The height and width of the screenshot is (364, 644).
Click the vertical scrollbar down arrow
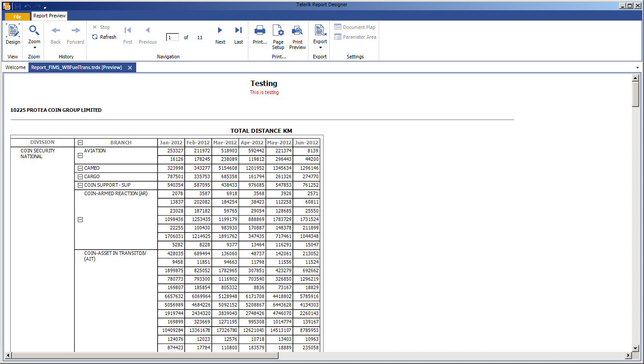click(x=636, y=348)
